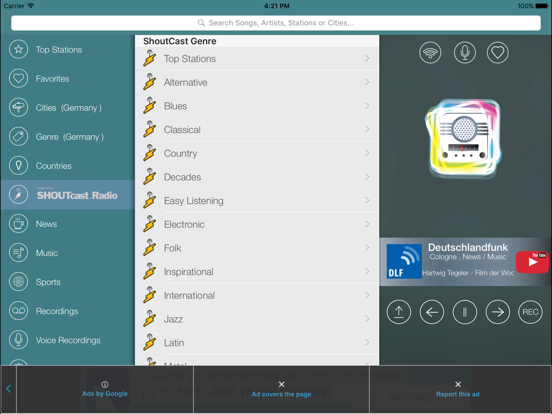Expand the Alternative genre chevron
Screen dimensions: 552x414
click(367, 82)
